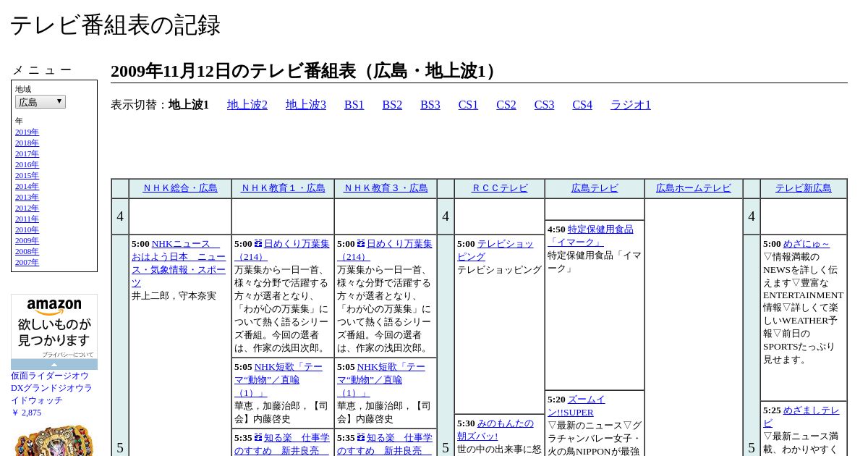The width and height of the screenshot is (868, 456).
Task: Switch to the CS2 listing
Action: 506,105
